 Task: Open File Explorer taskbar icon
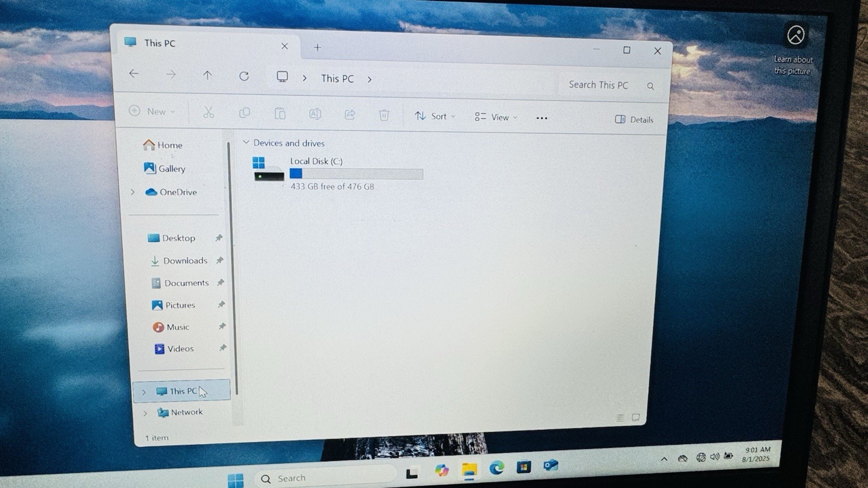click(x=469, y=470)
